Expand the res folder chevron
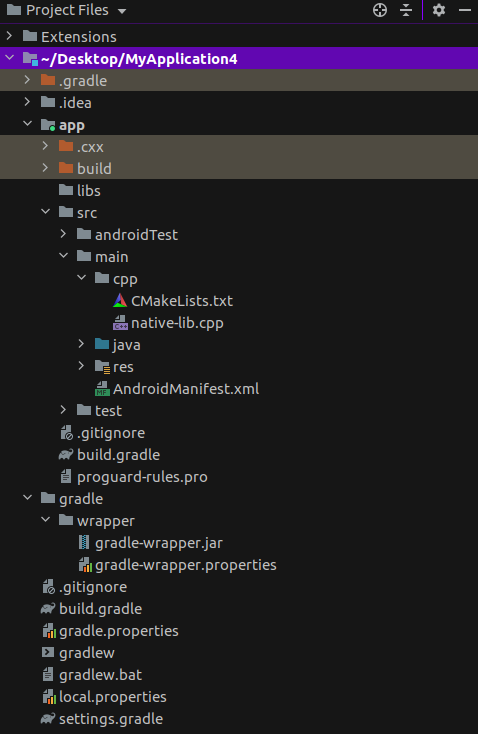The height and width of the screenshot is (734, 478). (81, 366)
